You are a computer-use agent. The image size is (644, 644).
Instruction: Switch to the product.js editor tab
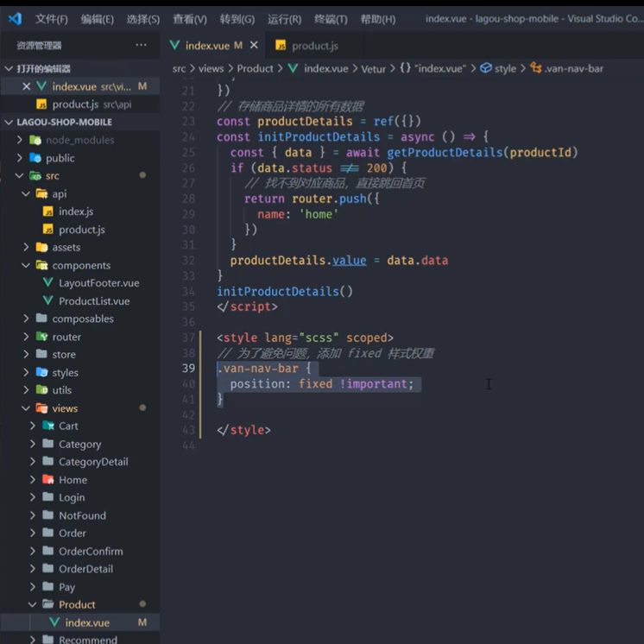coord(314,46)
